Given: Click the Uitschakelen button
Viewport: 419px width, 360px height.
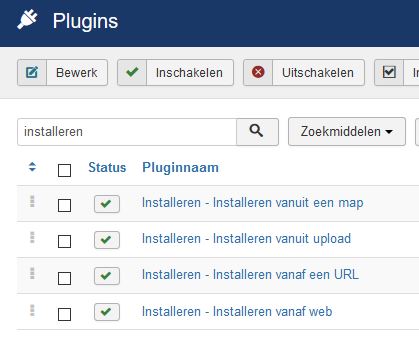Looking at the screenshot, I should 304,73.
